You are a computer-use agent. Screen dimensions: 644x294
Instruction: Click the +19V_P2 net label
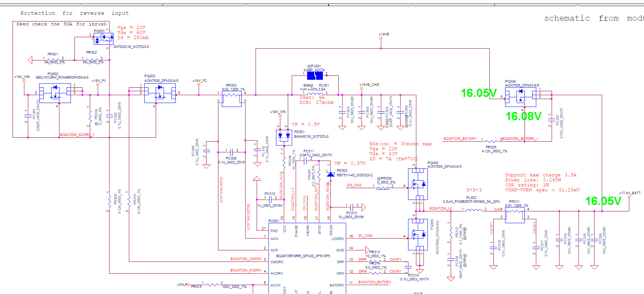click(199, 81)
